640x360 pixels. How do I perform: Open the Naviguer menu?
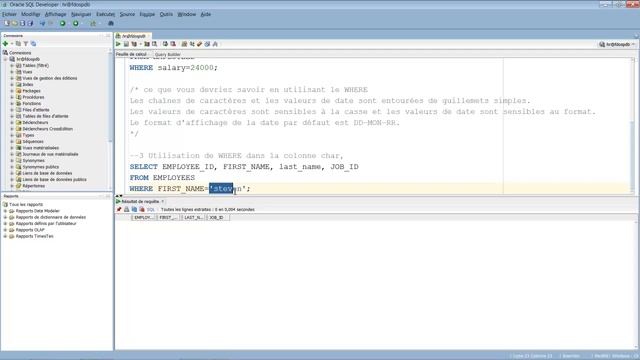tap(81, 14)
